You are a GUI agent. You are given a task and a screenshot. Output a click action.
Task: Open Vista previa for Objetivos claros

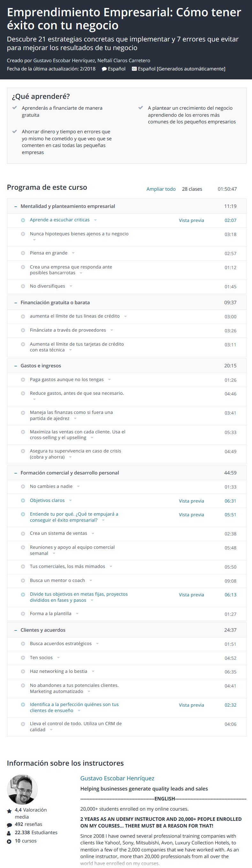pos(191,501)
